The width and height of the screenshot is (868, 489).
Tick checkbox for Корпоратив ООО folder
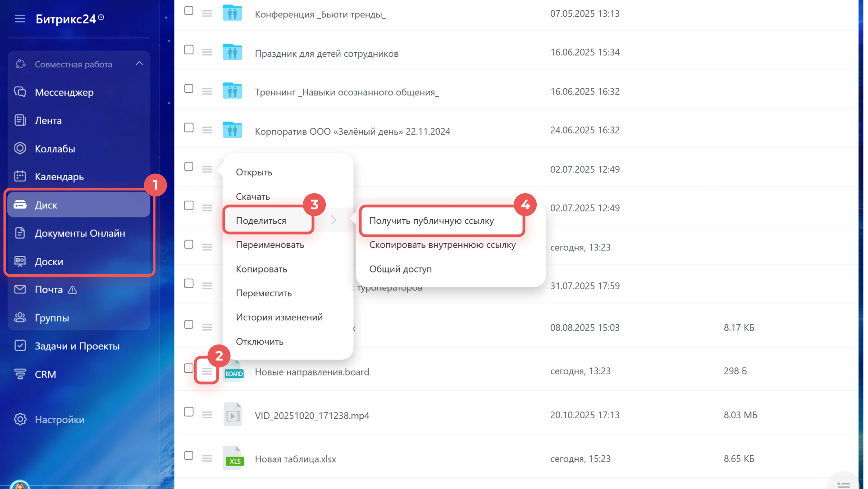pos(189,128)
